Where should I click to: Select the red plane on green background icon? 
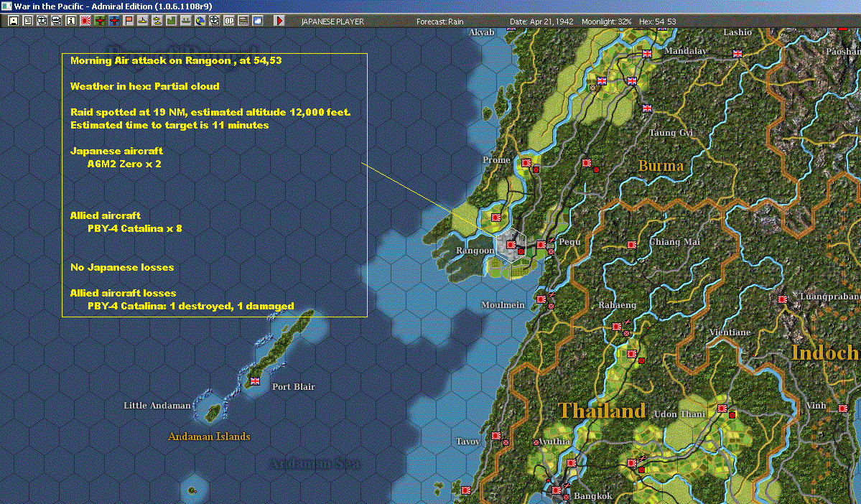[x=99, y=21]
